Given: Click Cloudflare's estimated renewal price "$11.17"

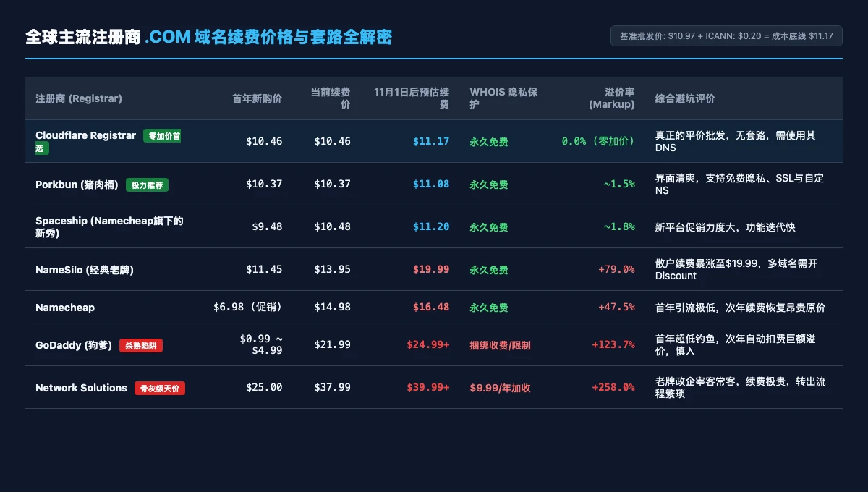Looking at the screenshot, I should coord(431,141).
